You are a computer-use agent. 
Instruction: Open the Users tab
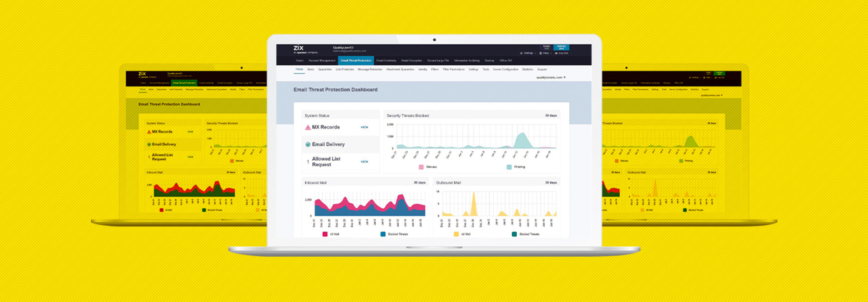coord(300,60)
